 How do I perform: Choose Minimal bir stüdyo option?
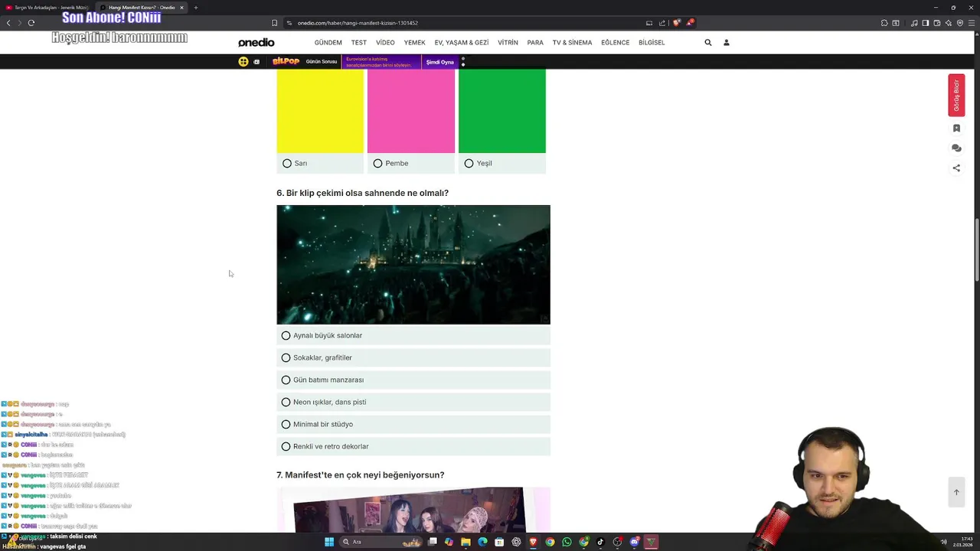413,424
